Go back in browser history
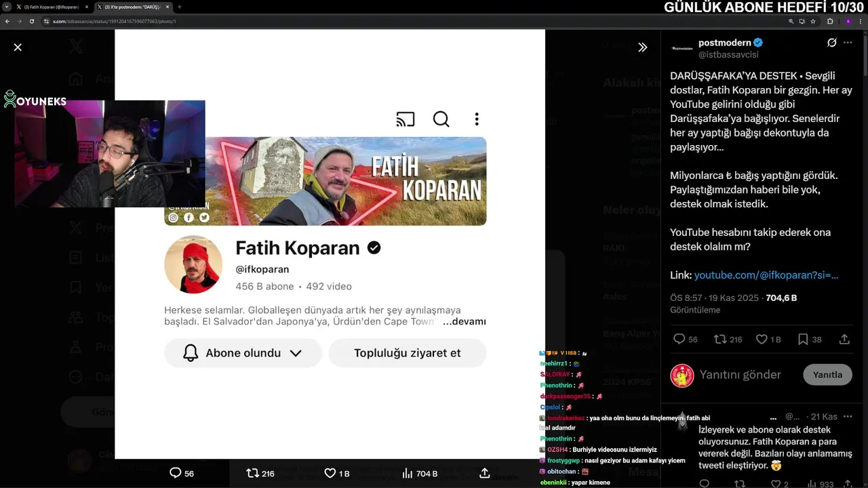The width and height of the screenshot is (868, 488). coord(7,21)
